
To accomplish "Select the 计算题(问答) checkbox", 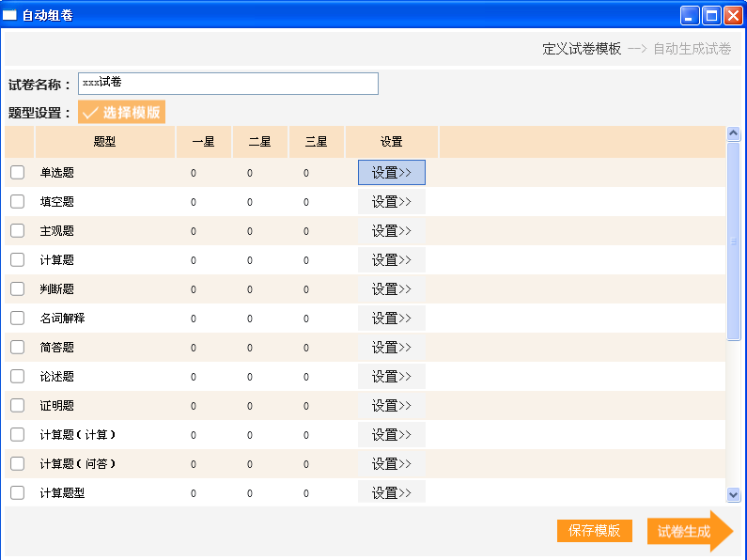I will (18, 463).
